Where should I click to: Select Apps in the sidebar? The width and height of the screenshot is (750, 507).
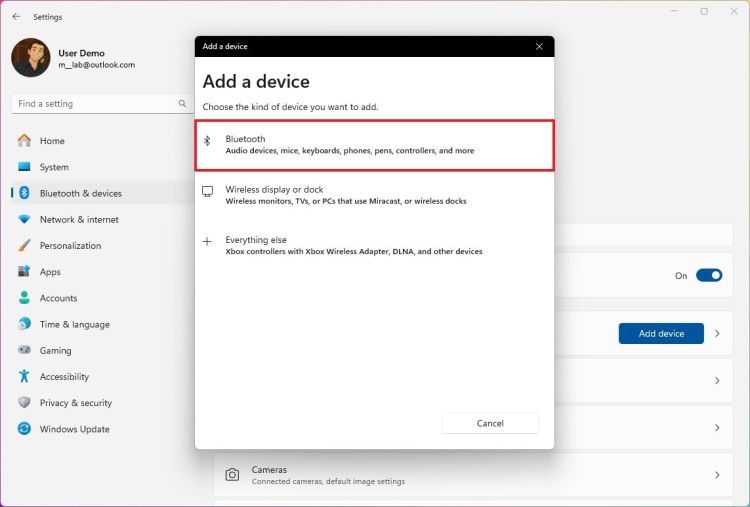click(50, 272)
